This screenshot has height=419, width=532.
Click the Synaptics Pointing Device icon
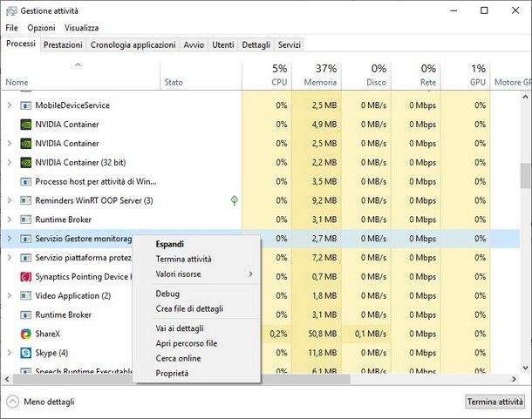coord(26,277)
